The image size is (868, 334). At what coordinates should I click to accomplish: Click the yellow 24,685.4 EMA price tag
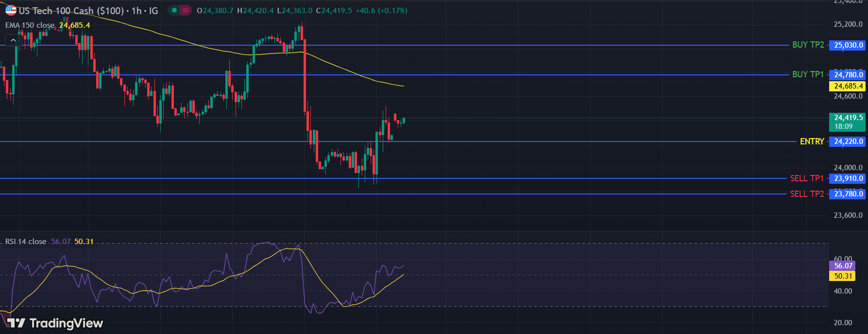[848, 86]
